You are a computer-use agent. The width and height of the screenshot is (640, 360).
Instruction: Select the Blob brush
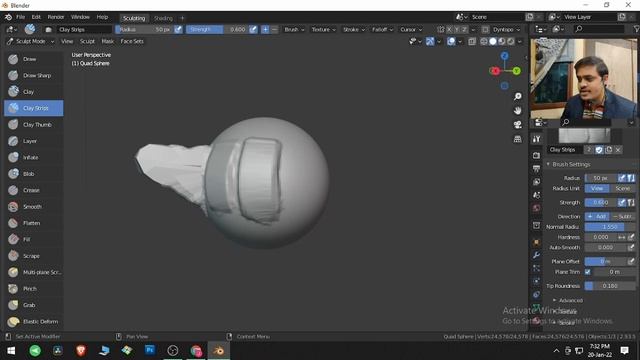(33, 174)
